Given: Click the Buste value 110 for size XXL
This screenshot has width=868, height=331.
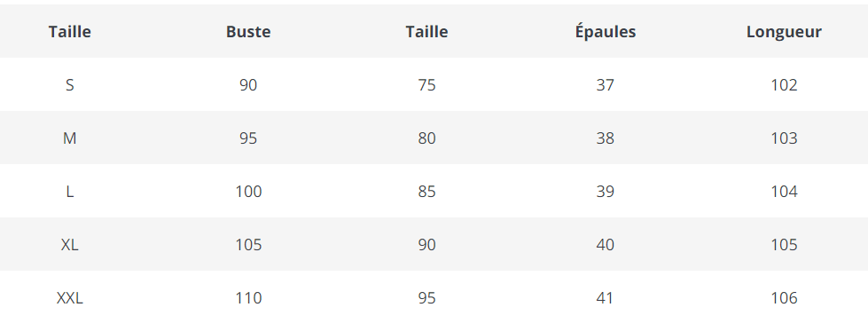Looking at the screenshot, I should 248,298.
